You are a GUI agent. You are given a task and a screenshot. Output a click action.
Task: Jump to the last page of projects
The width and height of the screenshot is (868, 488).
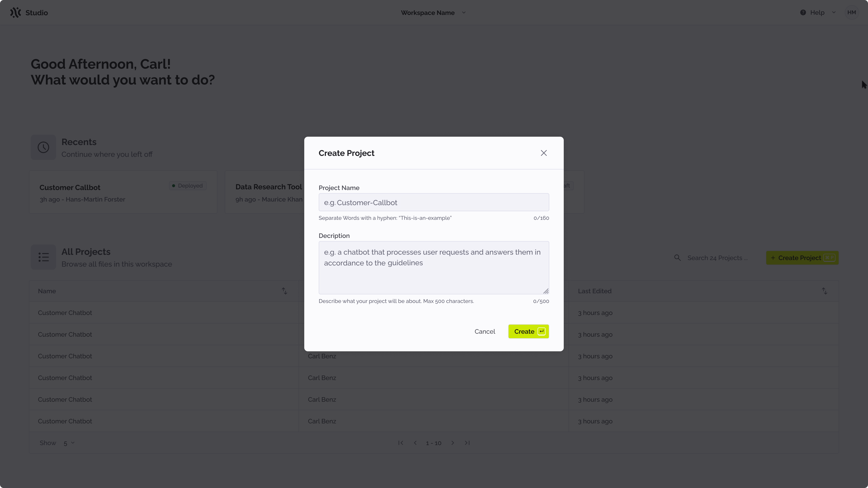coord(467,443)
